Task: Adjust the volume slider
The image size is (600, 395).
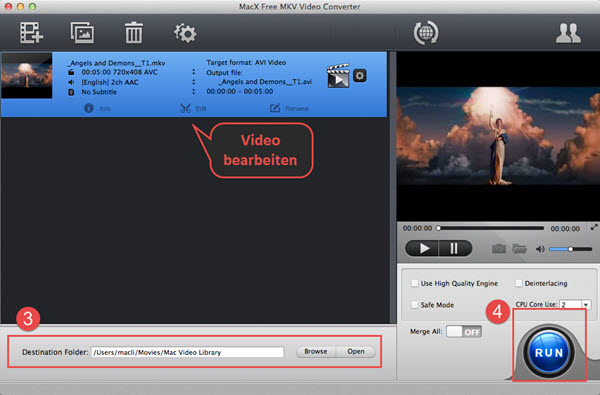Action: pyautogui.click(x=571, y=249)
